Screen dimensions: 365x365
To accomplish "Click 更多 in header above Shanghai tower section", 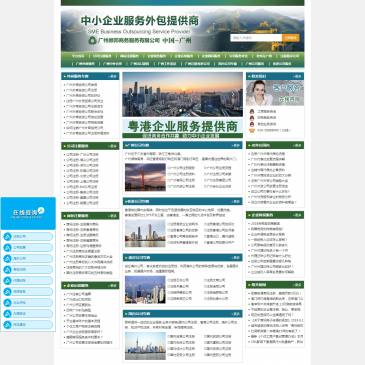I will pos(236,314).
